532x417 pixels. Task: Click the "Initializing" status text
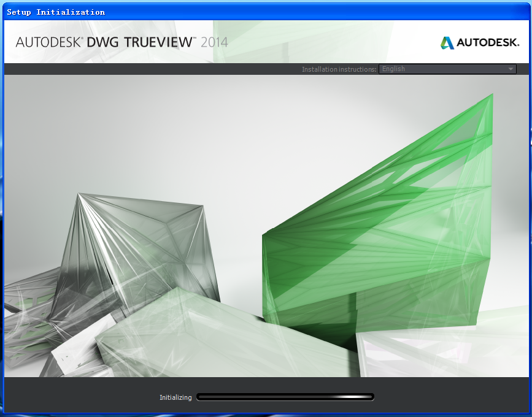click(x=175, y=397)
